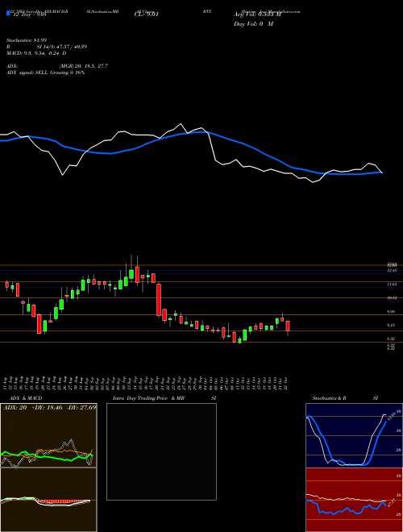The image size is (403, 532).
Task: Click the 'Stochastics & R' panel title
Action: click(x=329, y=398)
